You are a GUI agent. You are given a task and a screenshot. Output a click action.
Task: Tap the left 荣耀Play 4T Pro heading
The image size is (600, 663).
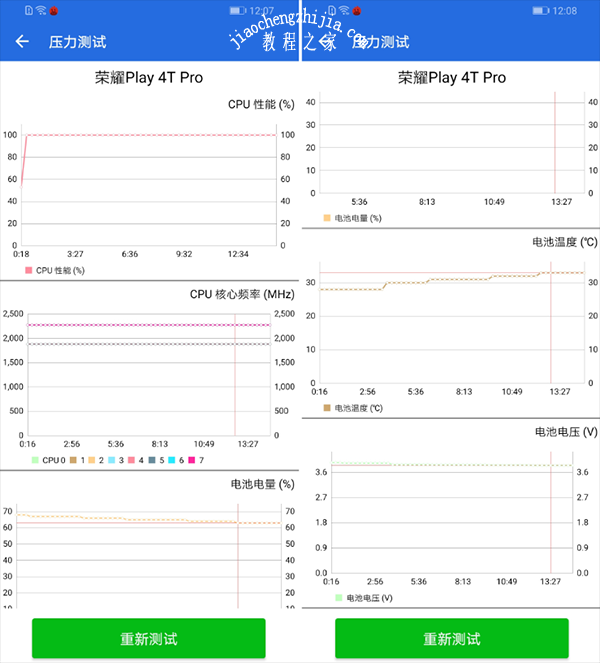coord(149,78)
